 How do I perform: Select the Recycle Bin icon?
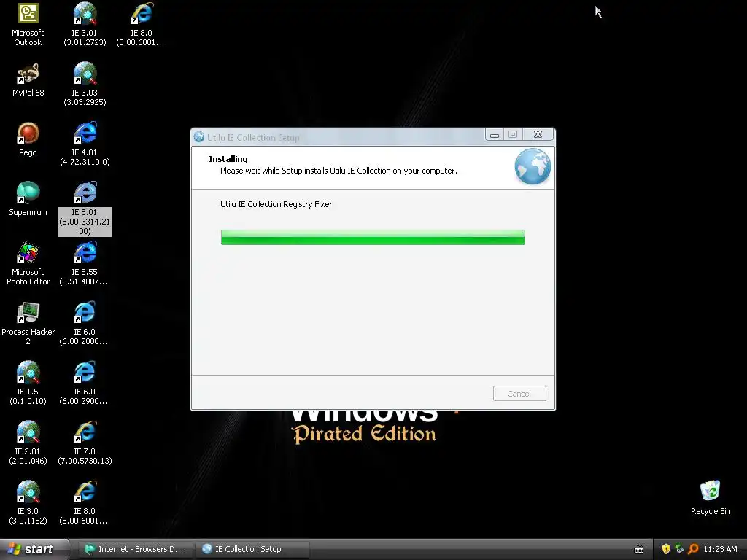[711, 498]
